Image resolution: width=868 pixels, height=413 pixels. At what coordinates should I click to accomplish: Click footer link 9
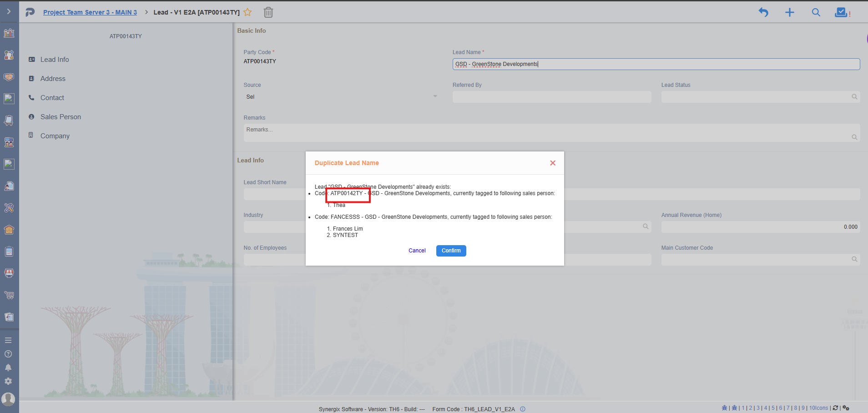(x=803, y=408)
